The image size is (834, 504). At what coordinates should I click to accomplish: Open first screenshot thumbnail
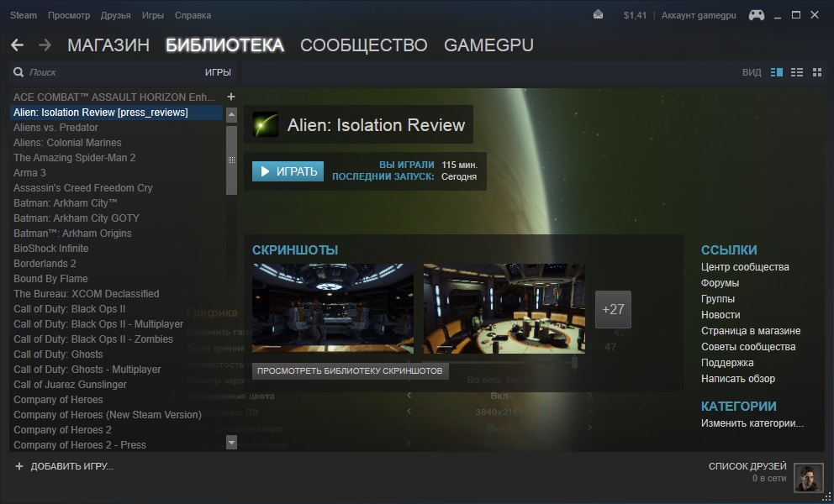[332, 308]
